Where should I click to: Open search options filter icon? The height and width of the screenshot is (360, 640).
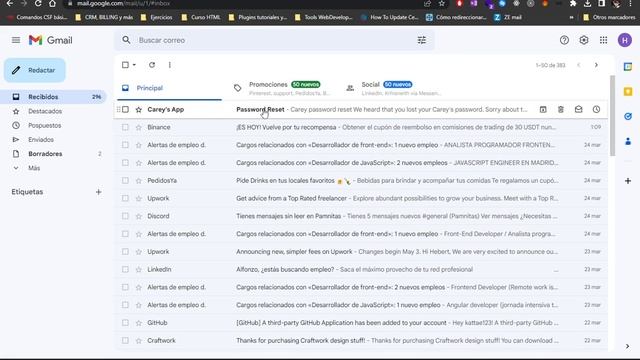click(422, 40)
